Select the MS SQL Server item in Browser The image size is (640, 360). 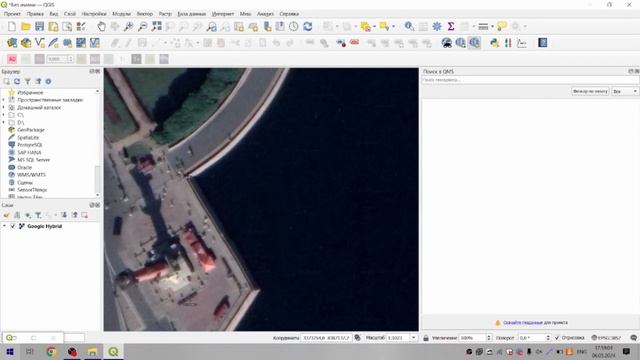(x=33, y=160)
